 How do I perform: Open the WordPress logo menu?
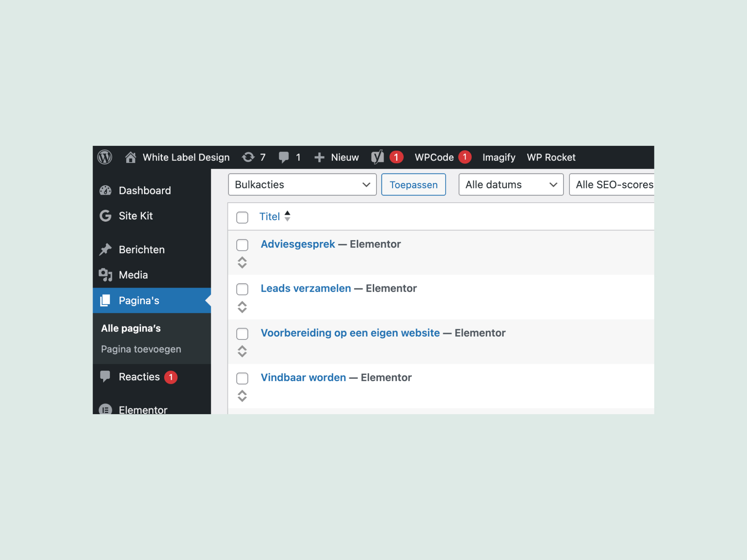click(105, 157)
